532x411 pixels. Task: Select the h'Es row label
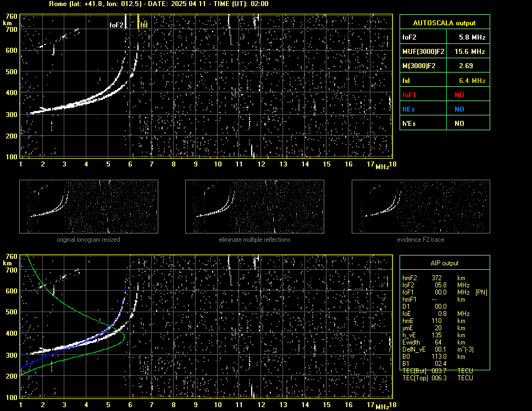coord(409,124)
